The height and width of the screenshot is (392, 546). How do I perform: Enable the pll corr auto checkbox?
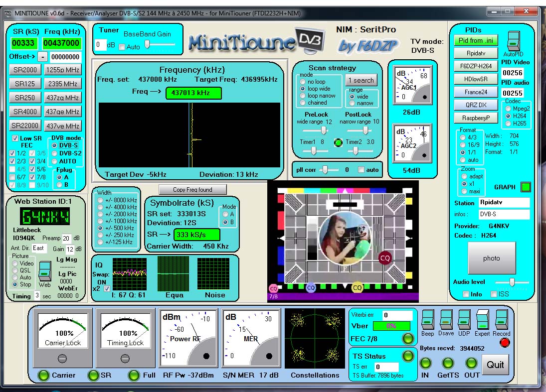361,170
